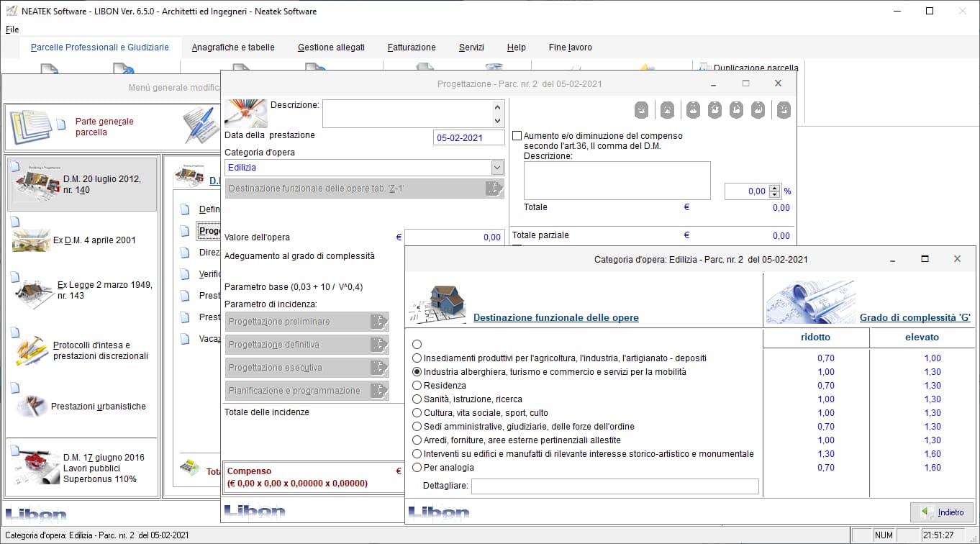The width and height of the screenshot is (980, 544).
Task: Select Sanità, istruzione, ricerca radio
Action: pos(417,399)
